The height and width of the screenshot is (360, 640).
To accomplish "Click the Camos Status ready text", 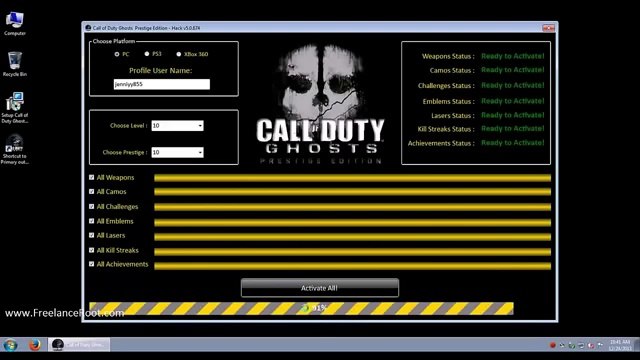I will point(513,70).
